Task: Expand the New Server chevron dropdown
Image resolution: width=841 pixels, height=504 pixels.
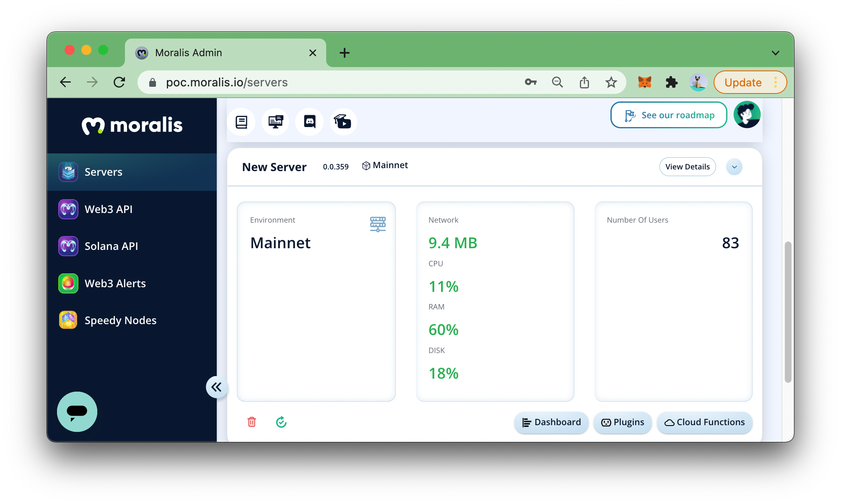Action: [x=734, y=167]
